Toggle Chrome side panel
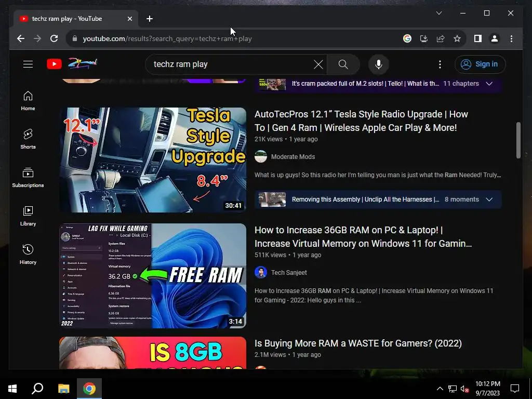Viewport: 532px width, 399px height. point(478,38)
